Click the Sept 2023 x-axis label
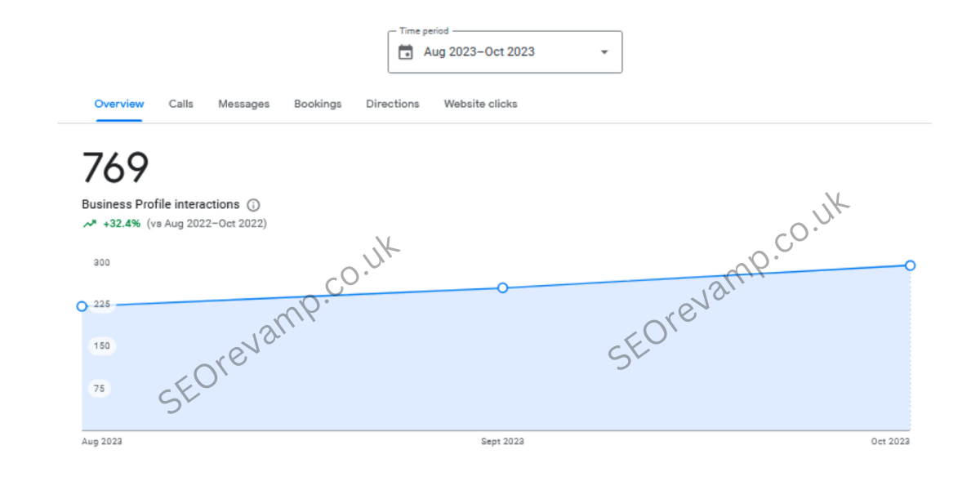Viewport: 980px width, 490px height. pos(502,442)
